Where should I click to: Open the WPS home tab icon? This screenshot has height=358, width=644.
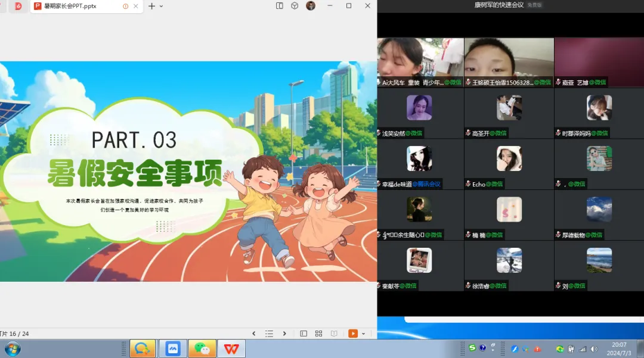[18, 6]
